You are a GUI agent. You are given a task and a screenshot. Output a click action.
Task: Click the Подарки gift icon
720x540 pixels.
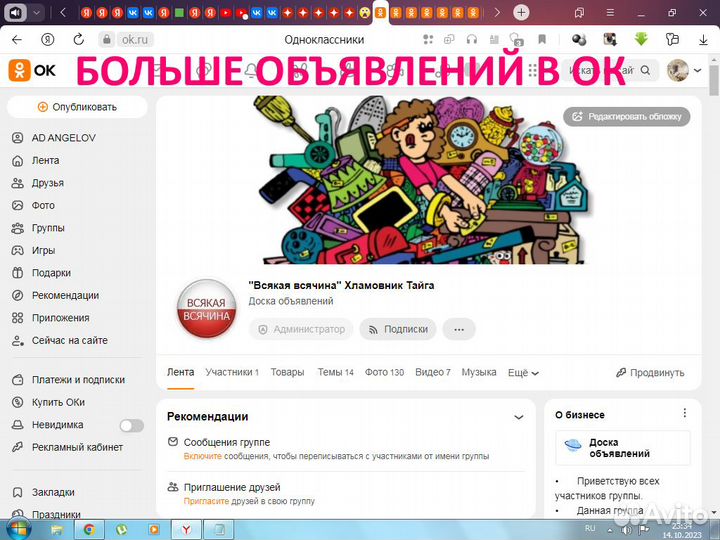[17, 273]
